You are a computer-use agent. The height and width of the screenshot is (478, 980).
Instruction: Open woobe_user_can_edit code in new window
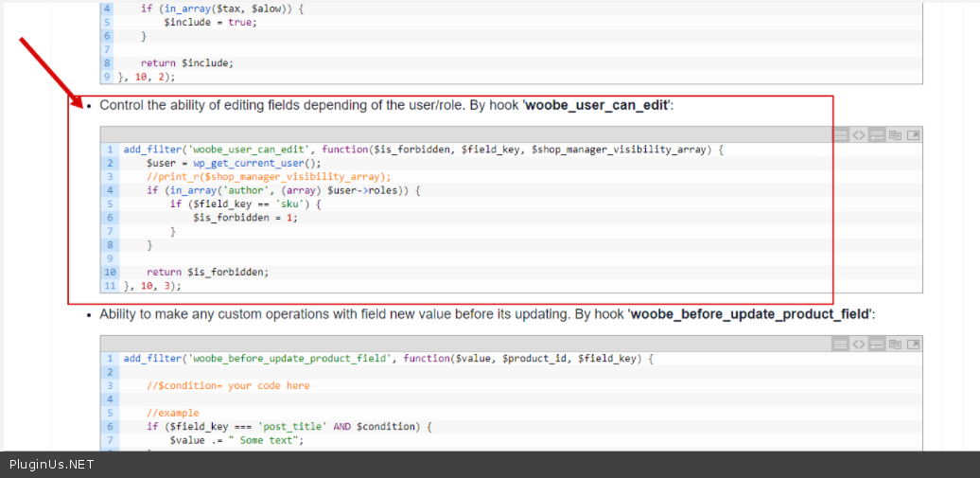coord(913,135)
